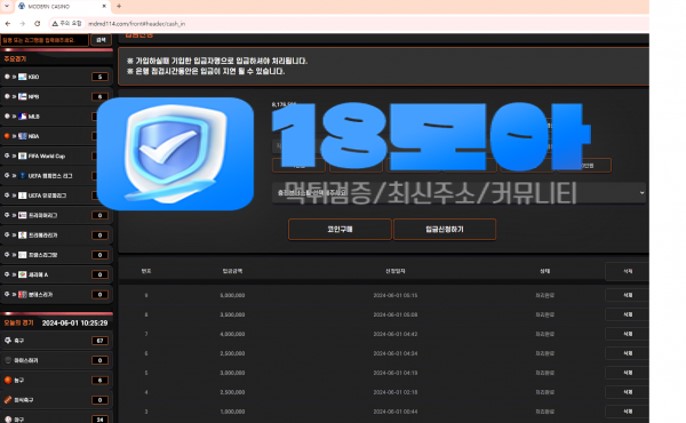The height and width of the screenshot is (423, 686).
Task: Close the MODERN CASINO tab
Action: (104, 6)
